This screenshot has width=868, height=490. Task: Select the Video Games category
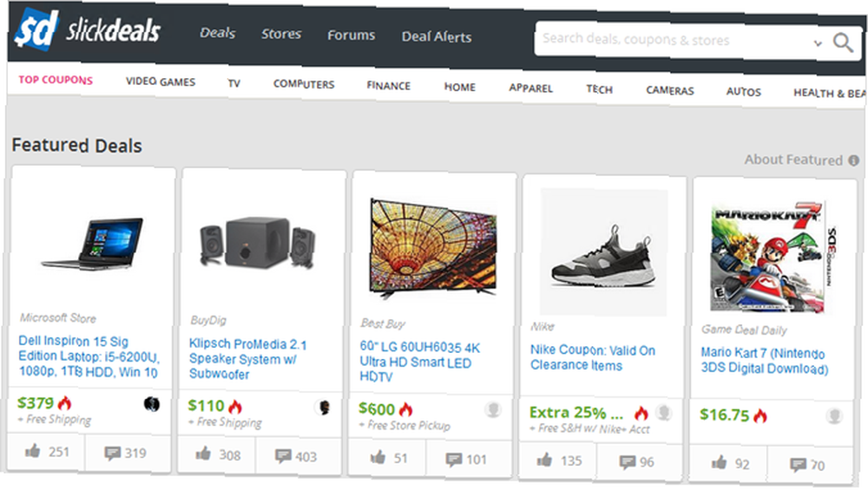161,82
